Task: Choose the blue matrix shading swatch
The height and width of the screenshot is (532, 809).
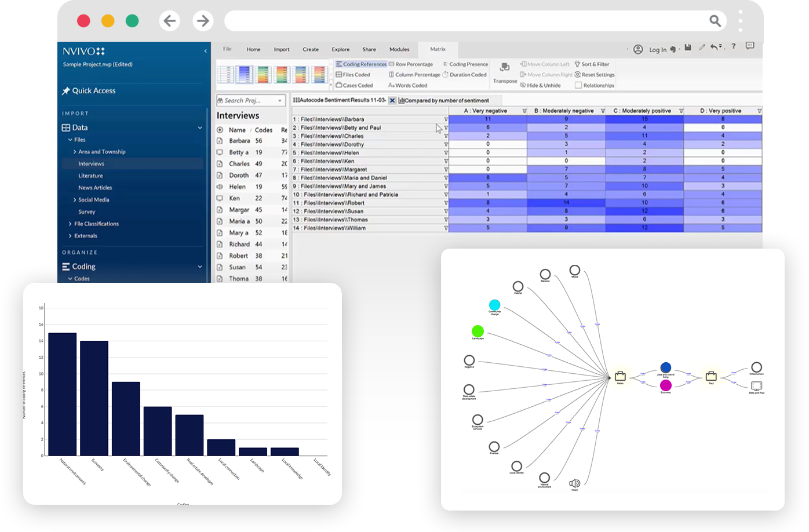Action: pos(244,75)
